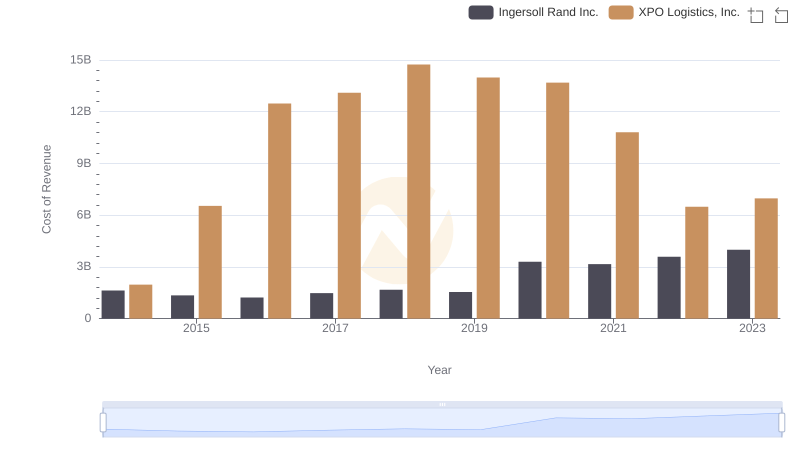Click the range slider top grip bar
Viewport: 800px width, 461px height.
pyautogui.click(x=442, y=404)
